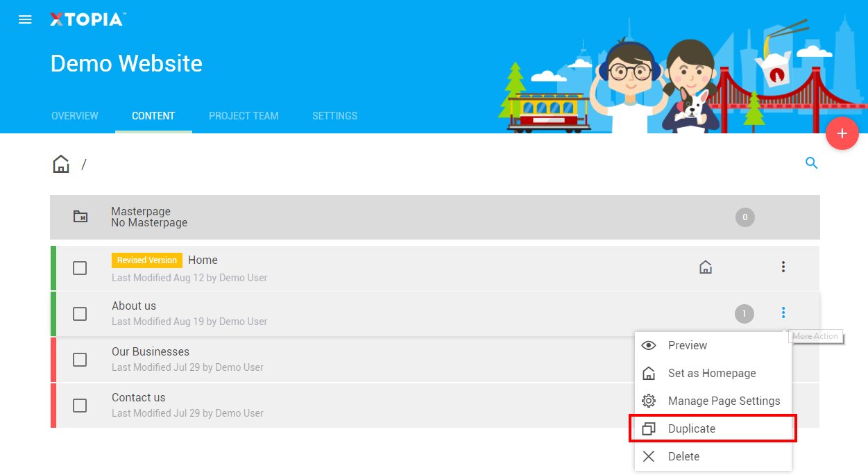Open More Action menu for Home row
Viewport: 868px width, 475px height.
point(783,267)
